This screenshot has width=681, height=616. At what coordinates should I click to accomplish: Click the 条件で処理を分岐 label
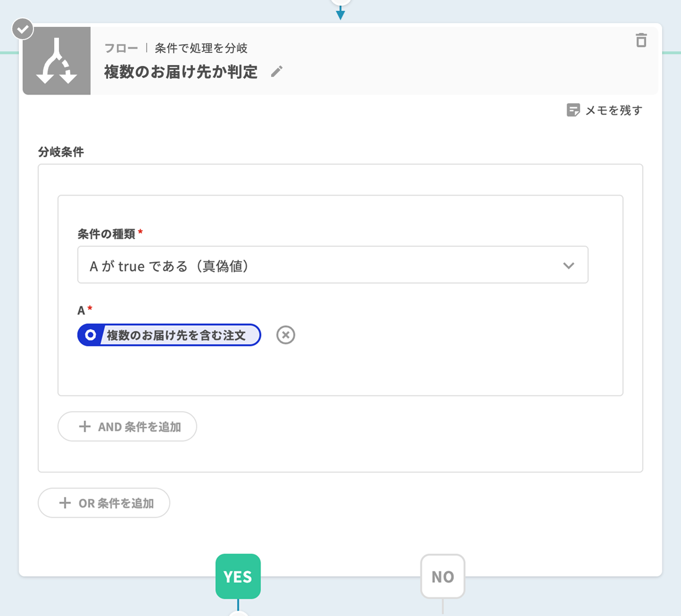(x=201, y=48)
